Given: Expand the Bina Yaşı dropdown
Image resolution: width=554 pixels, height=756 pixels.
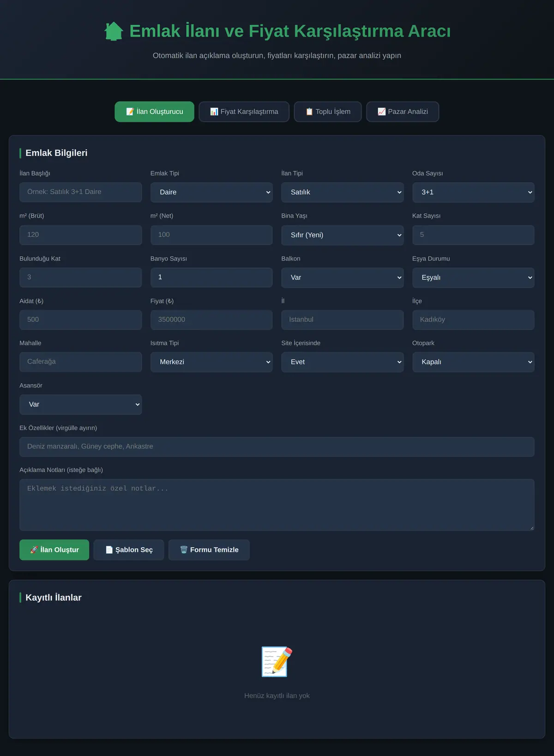Looking at the screenshot, I should (x=343, y=235).
